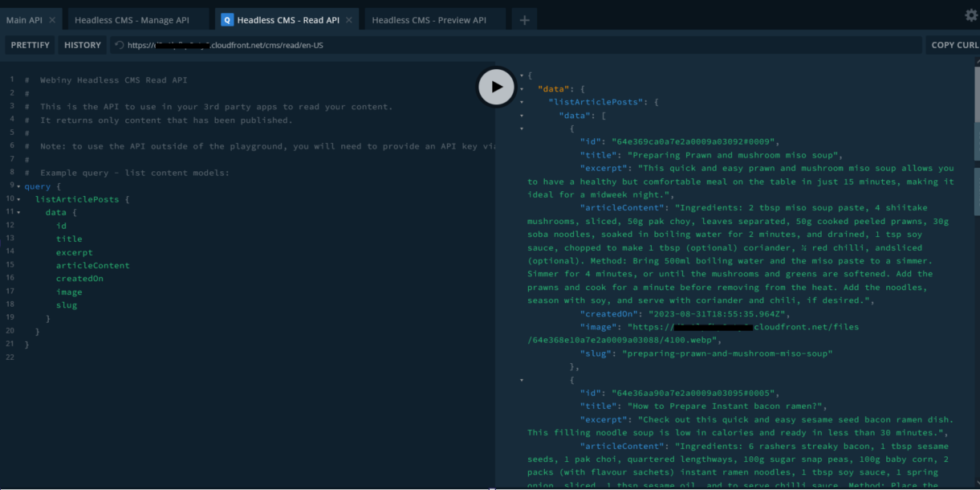The height and width of the screenshot is (490, 980).
Task: Fold the data selection at line 11
Action: (x=19, y=212)
